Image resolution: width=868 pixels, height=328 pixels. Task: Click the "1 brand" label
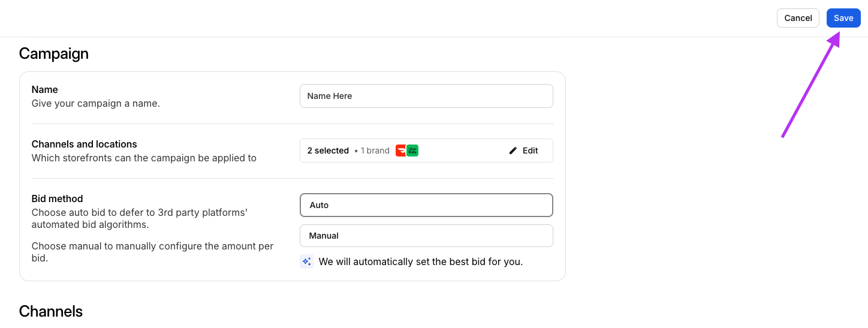point(375,151)
